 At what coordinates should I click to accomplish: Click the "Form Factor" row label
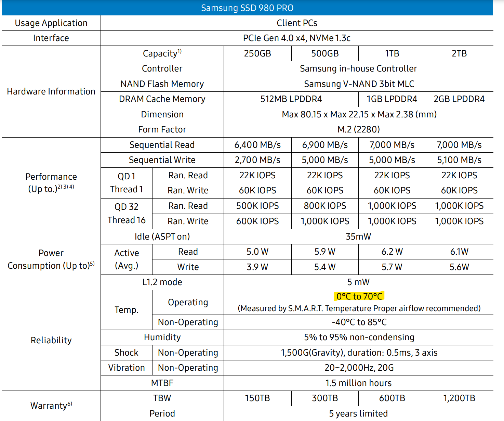[x=162, y=129]
